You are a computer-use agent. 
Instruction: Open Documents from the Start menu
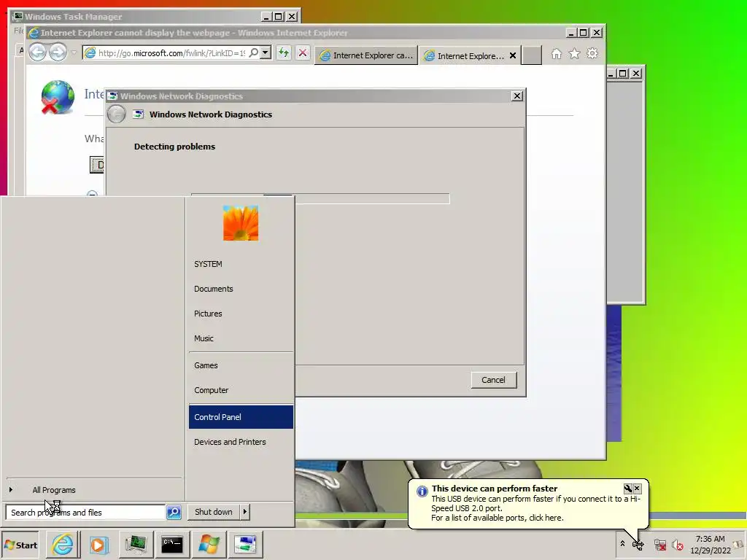[x=214, y=289]
